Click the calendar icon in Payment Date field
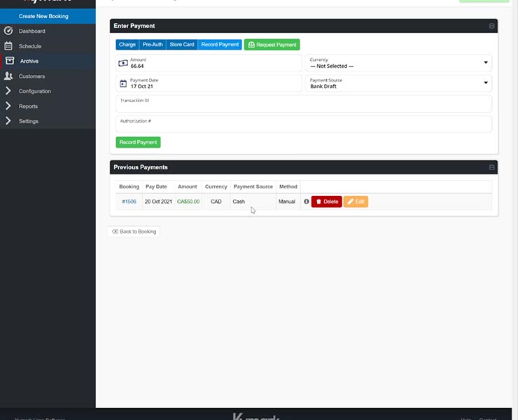 point(123,83)
